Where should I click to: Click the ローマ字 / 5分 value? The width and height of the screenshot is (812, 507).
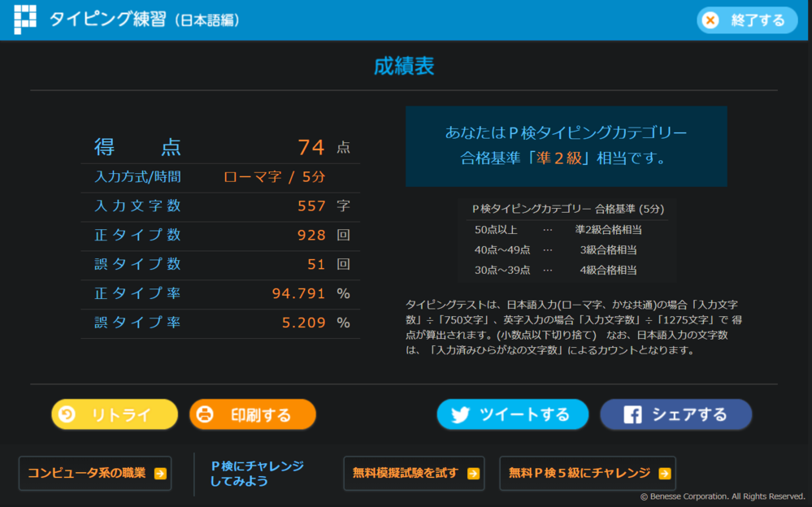pyautogui.click(x=275, y=177)
